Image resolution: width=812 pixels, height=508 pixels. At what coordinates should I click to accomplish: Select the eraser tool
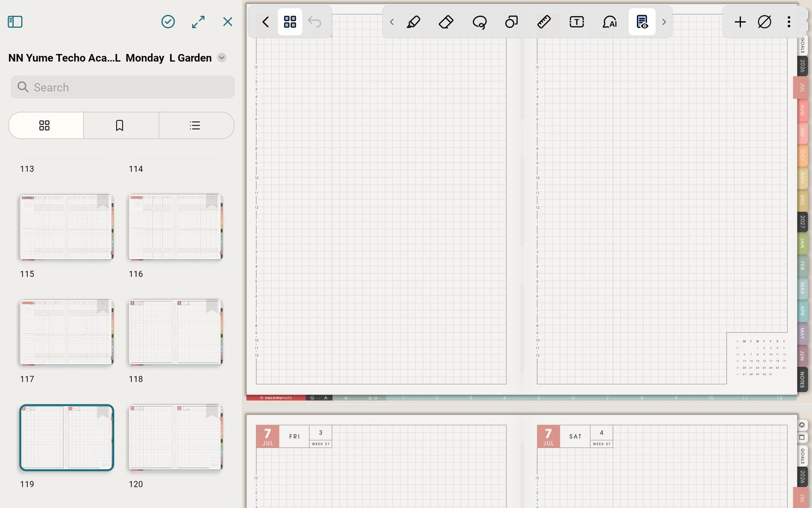pos(446,22)
